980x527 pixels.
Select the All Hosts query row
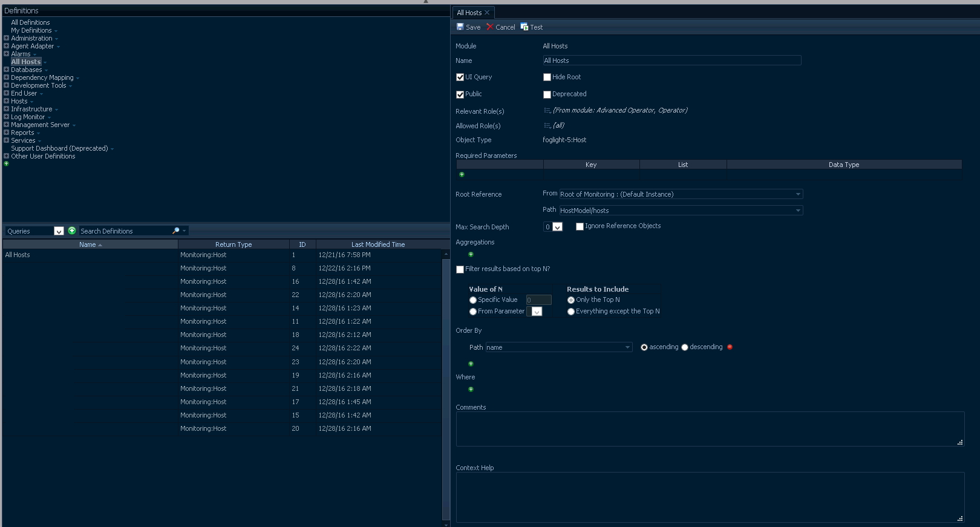[x=222, y=255]
